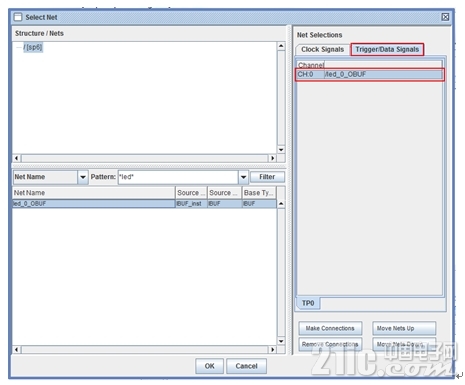Image resolution: width=465 pixels, height=385 pixels.
Task: Click the Pattern input field
Action: (178, 177)
